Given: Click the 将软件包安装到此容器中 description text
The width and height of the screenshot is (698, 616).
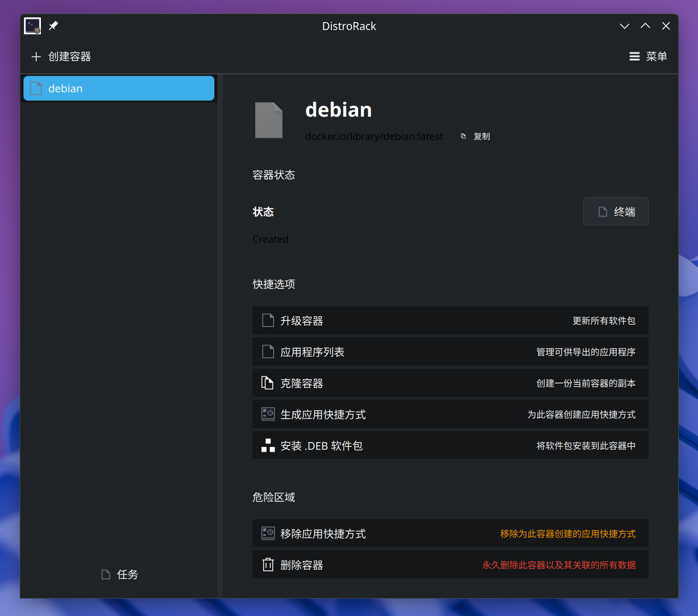Looking at the screenshot, I should click(x=586, y=446).
